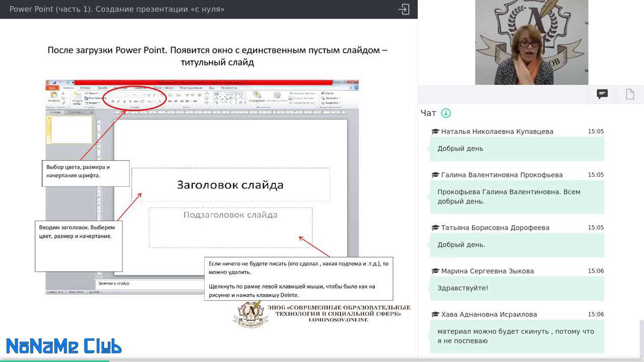Click the graduation cap beside Хава Аднановна Исраилова
644x362 pixels.
(435, 315)
